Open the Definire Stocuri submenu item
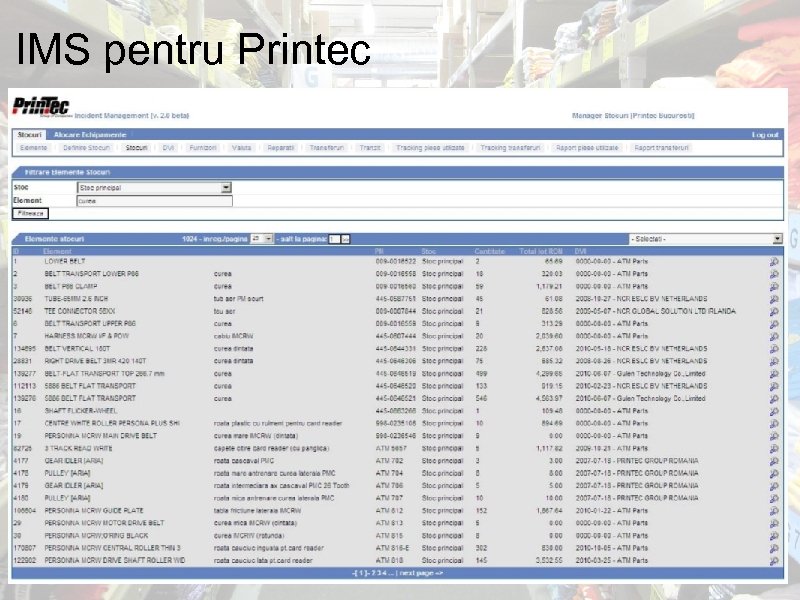800x600 pixels. (x=86, y=148)
